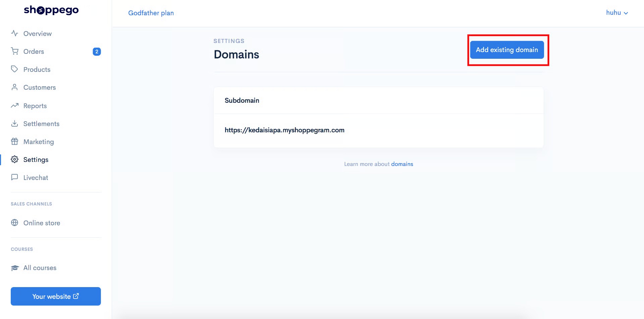Go to the Marketing section
The width and height of the screenshot is (644, 319).
(x=56, y=142)
